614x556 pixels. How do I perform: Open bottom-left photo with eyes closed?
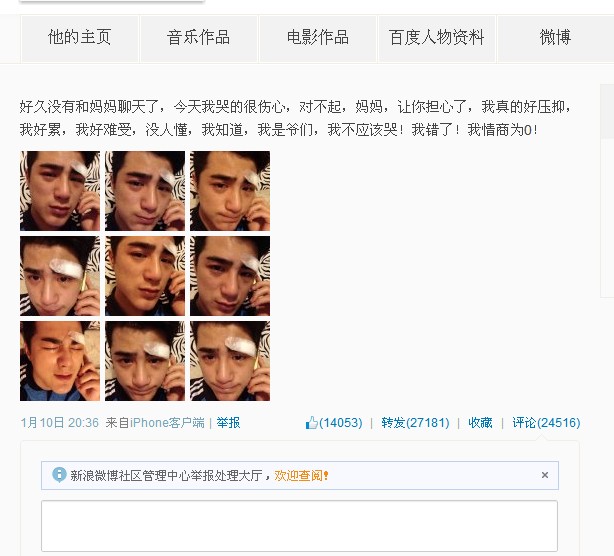pos(60,361)
